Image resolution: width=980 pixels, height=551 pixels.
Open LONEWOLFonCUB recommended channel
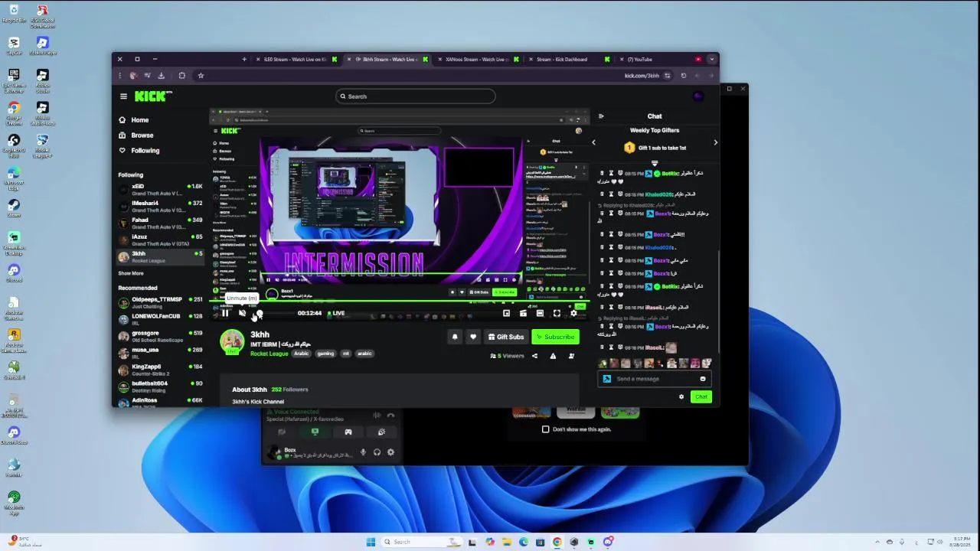coord(161,320)
